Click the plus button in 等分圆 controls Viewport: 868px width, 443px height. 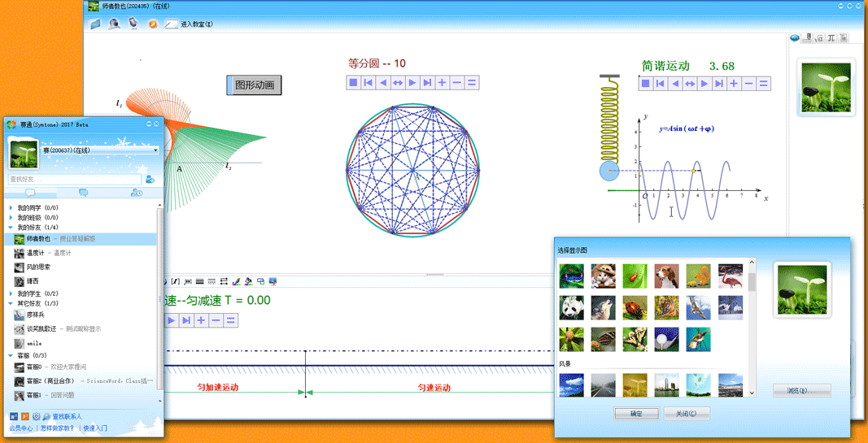click(x=442, y=82)
